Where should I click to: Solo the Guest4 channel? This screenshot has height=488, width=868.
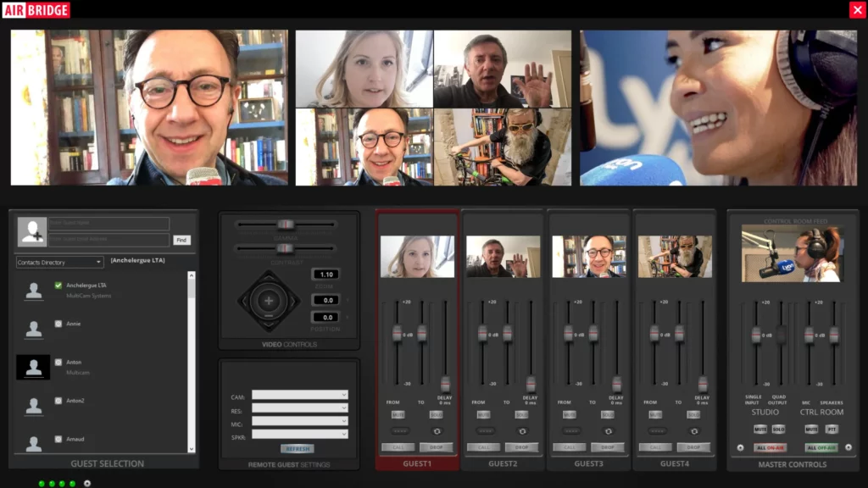[x=693, y=415]
